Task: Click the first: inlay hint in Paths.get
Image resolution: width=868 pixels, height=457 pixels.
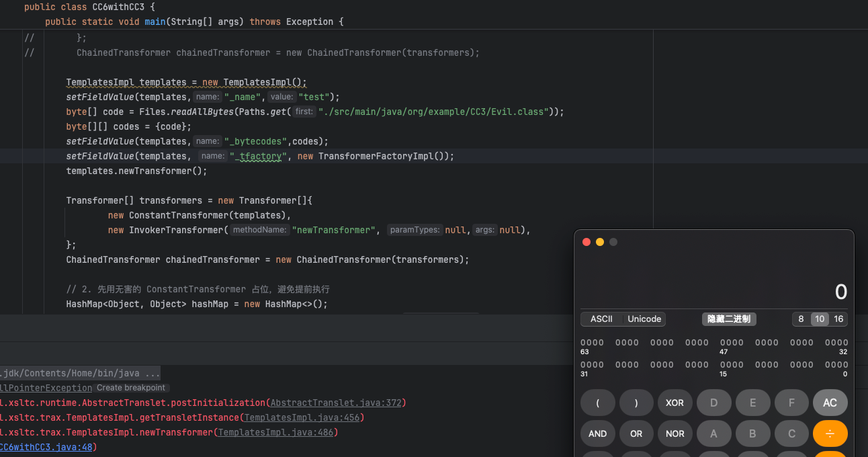Action: pyautogui.click(x=304, y=112)
